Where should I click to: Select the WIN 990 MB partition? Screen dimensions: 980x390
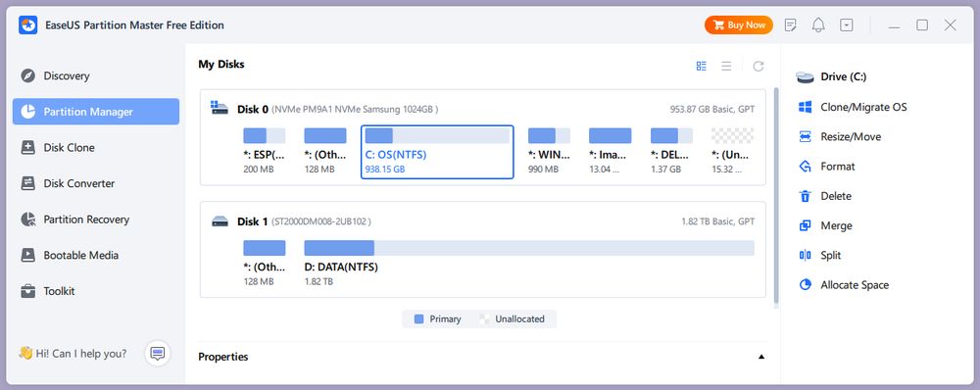(x=550, y=151)
